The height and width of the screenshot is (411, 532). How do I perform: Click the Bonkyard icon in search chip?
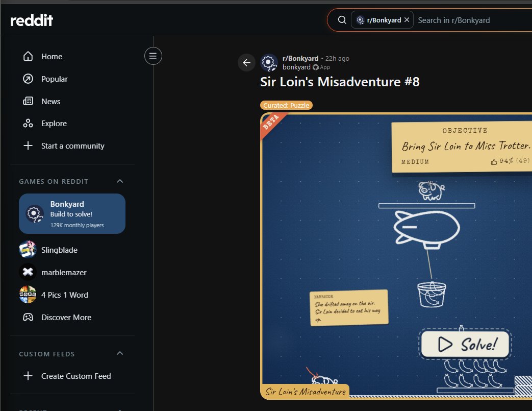click(360, 20)
